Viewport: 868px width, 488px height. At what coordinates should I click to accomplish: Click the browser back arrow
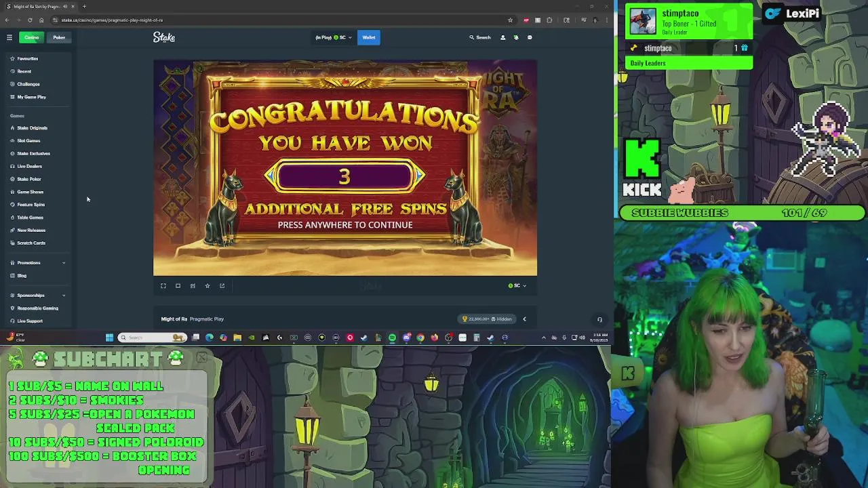[7, 20]
